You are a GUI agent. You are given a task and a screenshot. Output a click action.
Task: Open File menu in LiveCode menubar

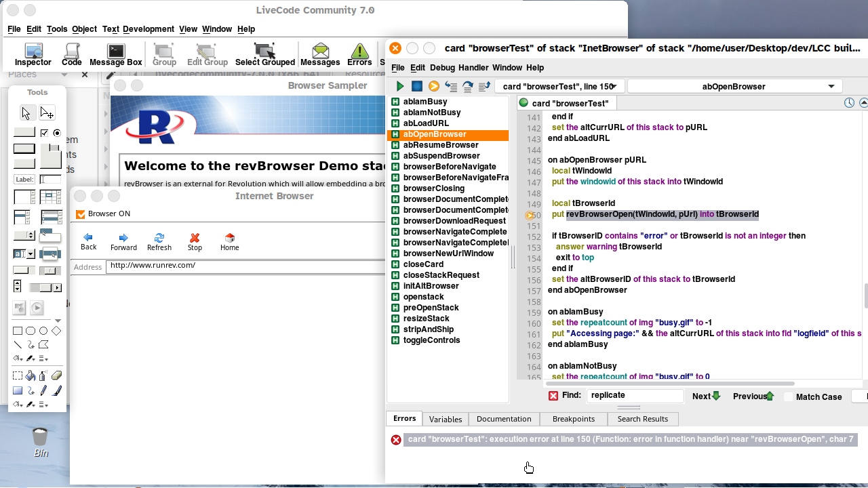coord(14,29)
